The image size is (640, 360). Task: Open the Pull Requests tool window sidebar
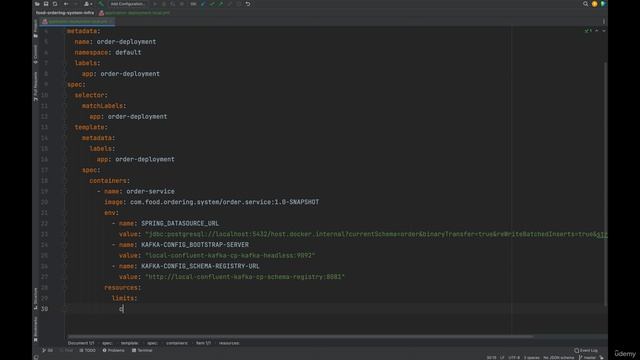[x=36, y=87]
